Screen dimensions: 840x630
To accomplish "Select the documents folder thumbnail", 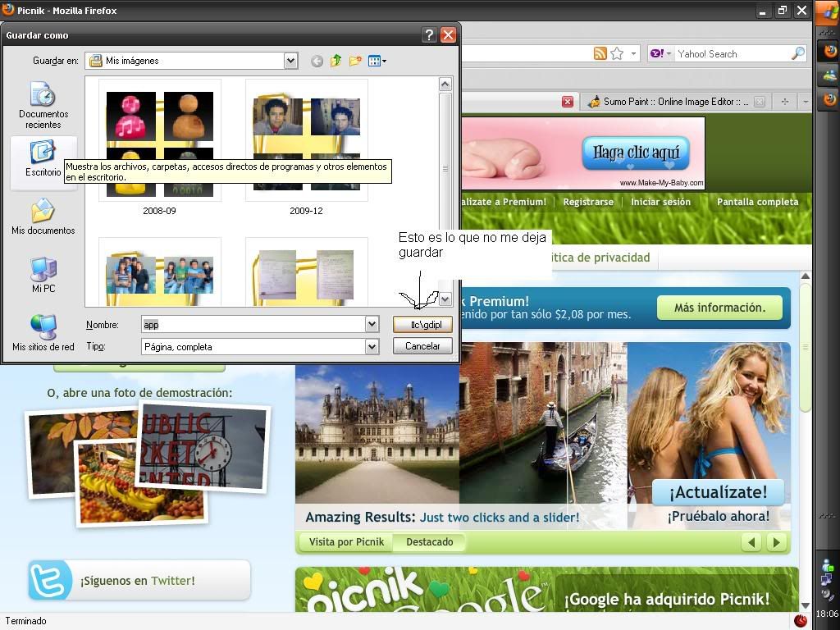I will pyautogui.click(x=307, y=273).
